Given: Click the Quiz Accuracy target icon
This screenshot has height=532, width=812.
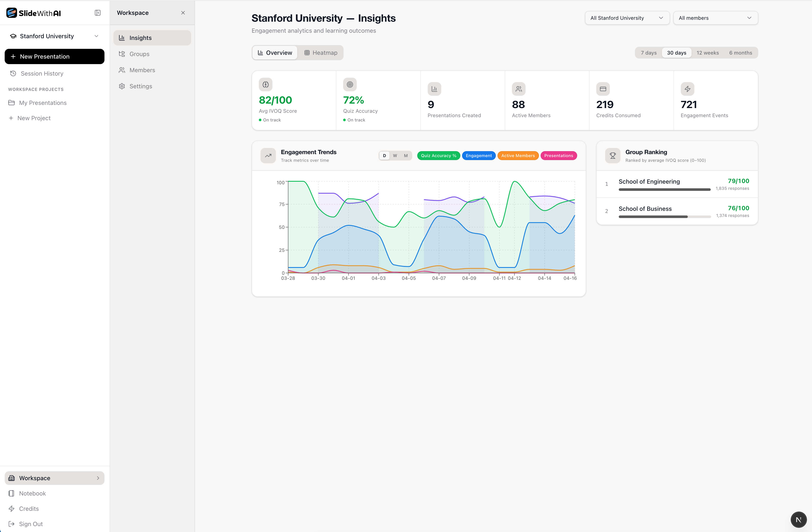Looking at the screenshot, I should pos(350,84).
